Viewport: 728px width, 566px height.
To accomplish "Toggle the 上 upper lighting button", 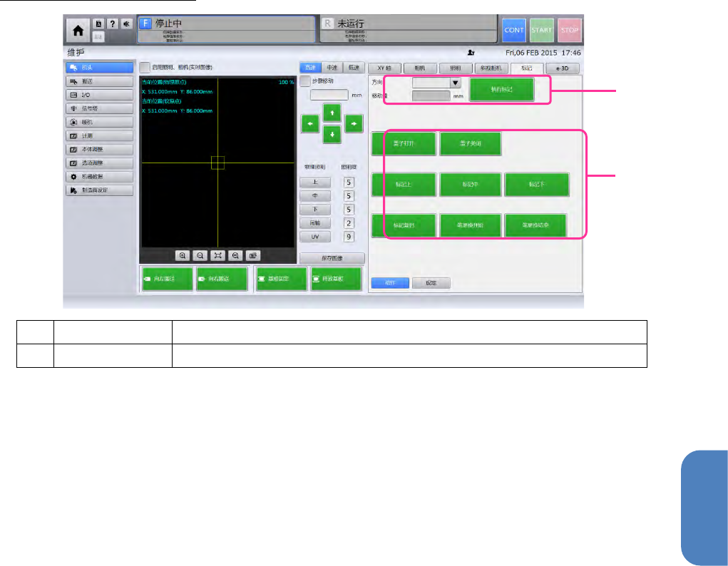I will coord(315,182).
